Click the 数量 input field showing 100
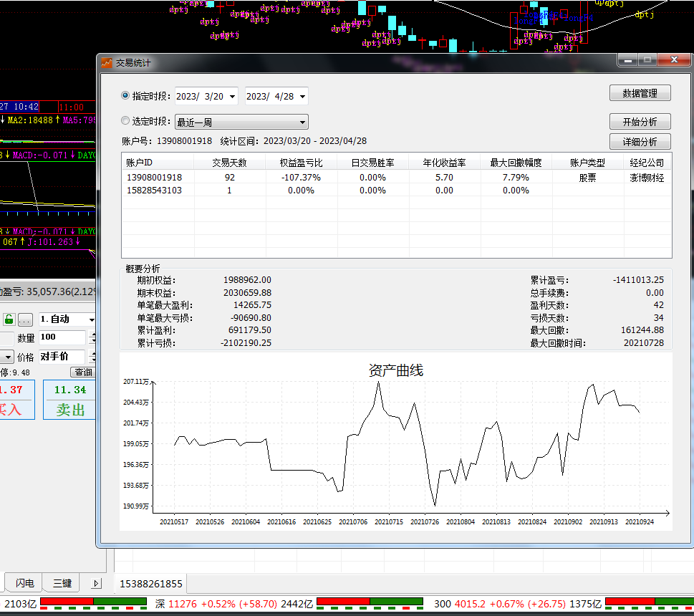694x616 pixels. click(62, 337)
